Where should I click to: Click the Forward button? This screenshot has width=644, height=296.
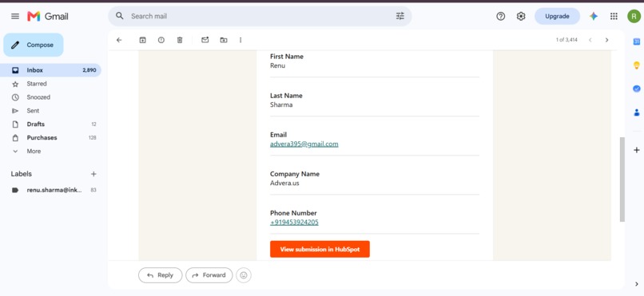pyautogui.click(x=209, y=275)
